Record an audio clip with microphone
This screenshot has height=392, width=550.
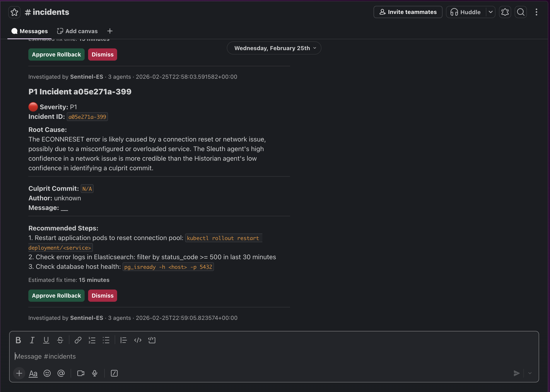pyautogui.click(x=95, y=373)
